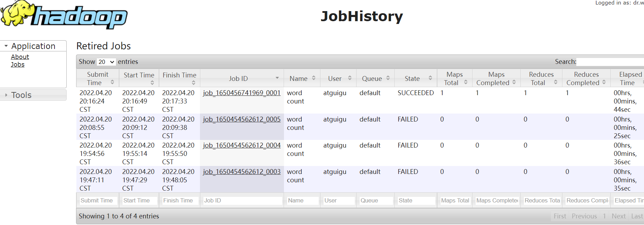Image resolution: width=644 pixels, height=225 pixels.
Task: Focus the Maps Completed filter field
Action: pos(496,201)
